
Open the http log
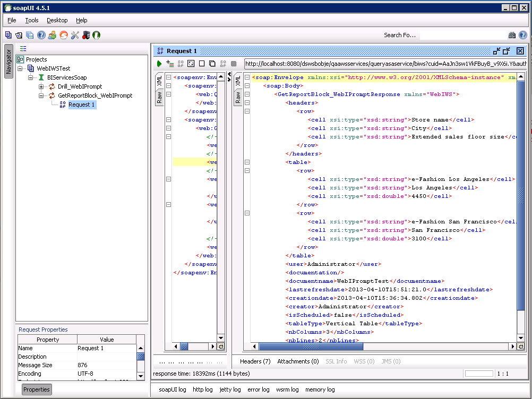click(x=203, y=389)
